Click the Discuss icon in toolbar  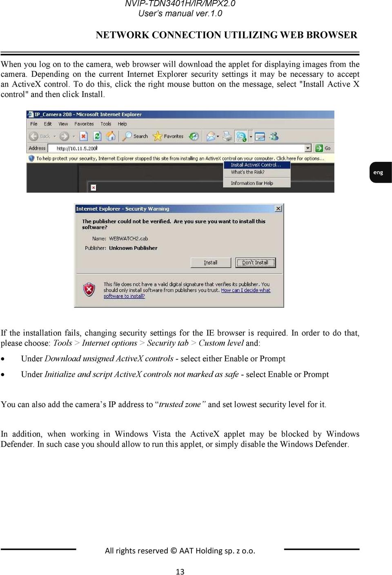[260, 136]
